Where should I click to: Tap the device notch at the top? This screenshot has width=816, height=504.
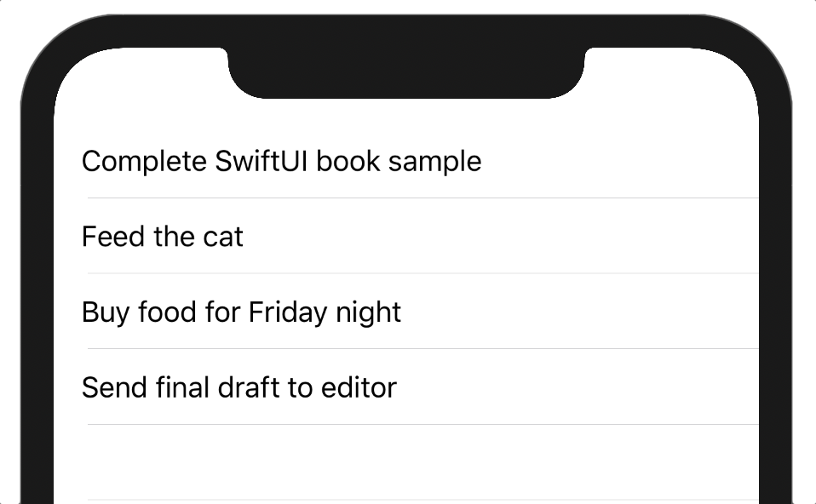point(406,72)
